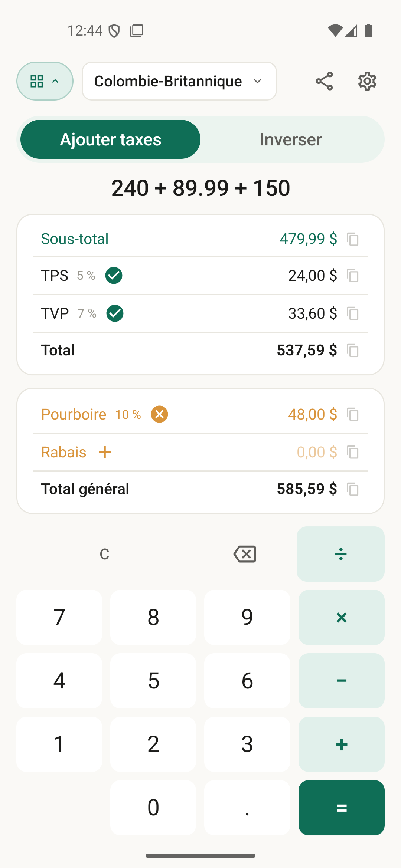This screenshot has height=868, width=401.
Task: Open settings gear icon
Action: click(367, 81)
